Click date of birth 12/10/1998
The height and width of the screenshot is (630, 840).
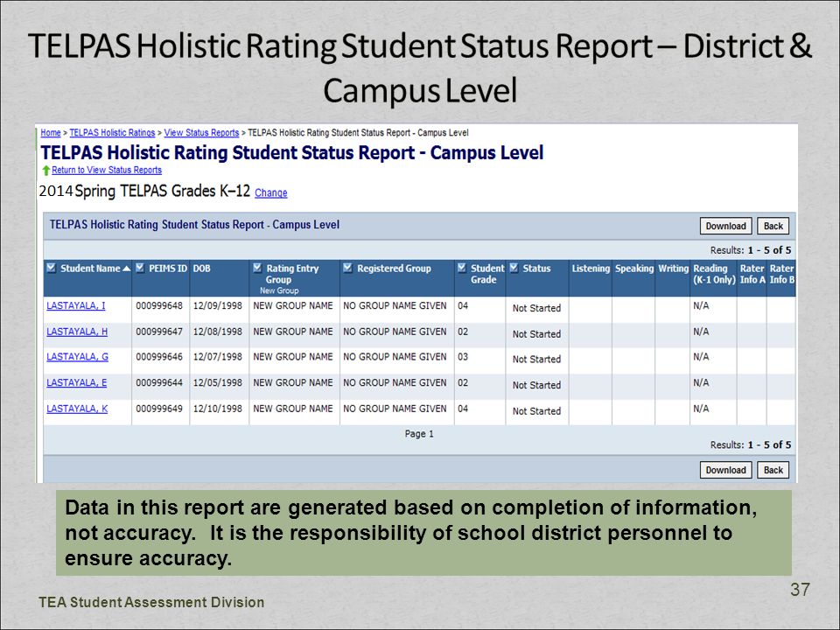(218, 409)
